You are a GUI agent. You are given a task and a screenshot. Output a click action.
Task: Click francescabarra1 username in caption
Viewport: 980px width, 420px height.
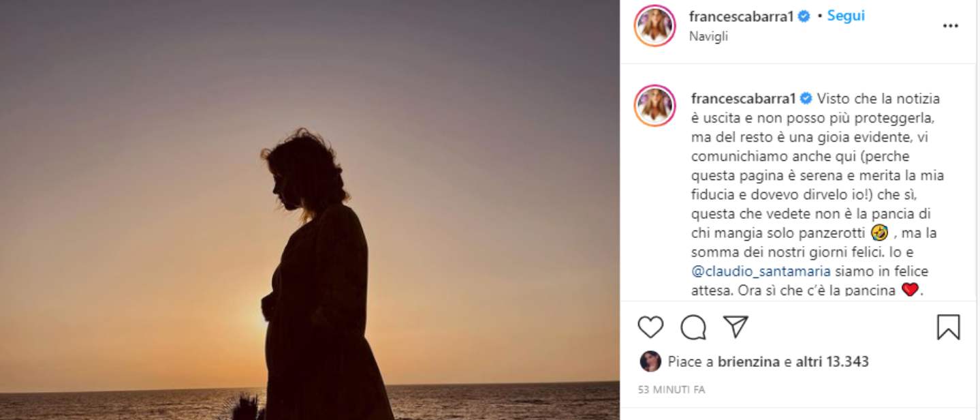point(744,97)
